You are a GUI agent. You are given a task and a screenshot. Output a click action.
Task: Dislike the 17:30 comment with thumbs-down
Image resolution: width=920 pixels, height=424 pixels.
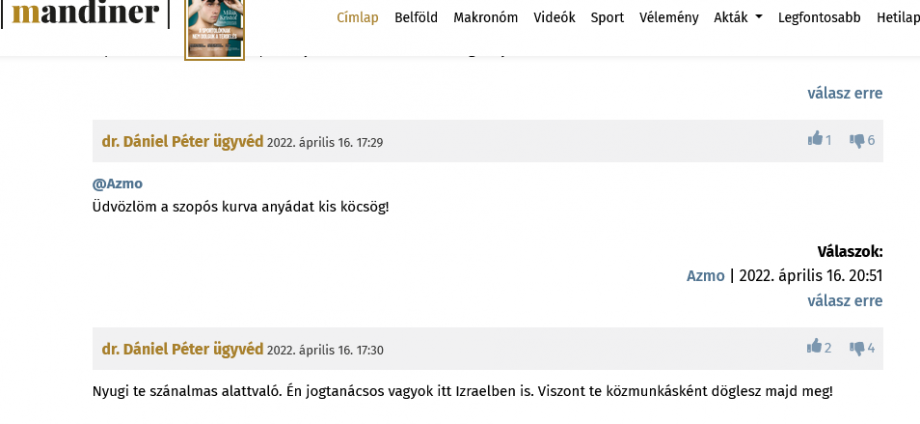click(x=857, y=348)
